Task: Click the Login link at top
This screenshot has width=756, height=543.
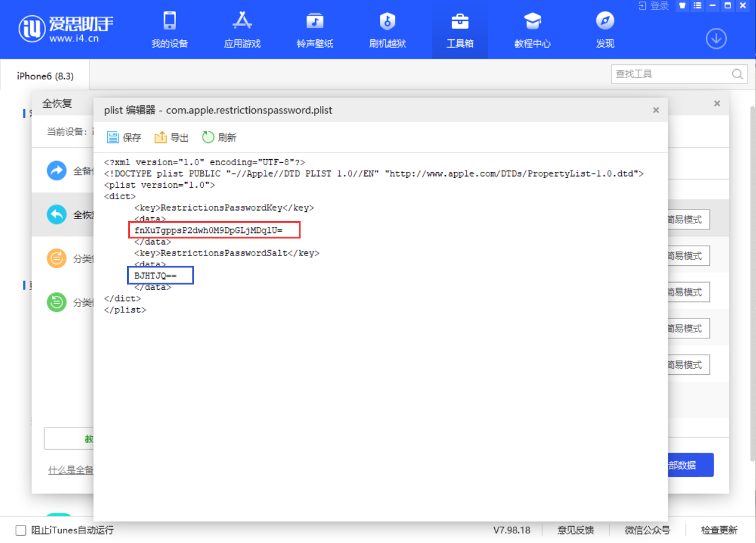Action: [654, 6]
